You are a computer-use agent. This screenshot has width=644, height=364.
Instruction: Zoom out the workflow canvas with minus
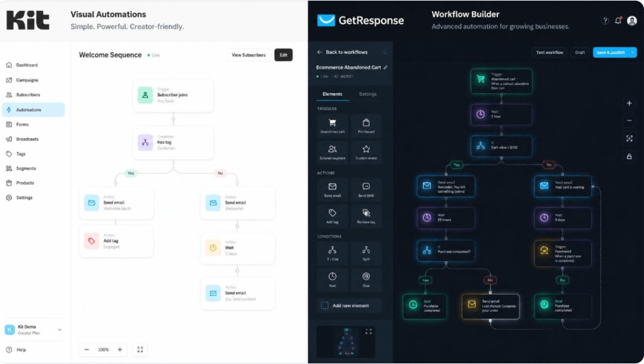point(629,121)
